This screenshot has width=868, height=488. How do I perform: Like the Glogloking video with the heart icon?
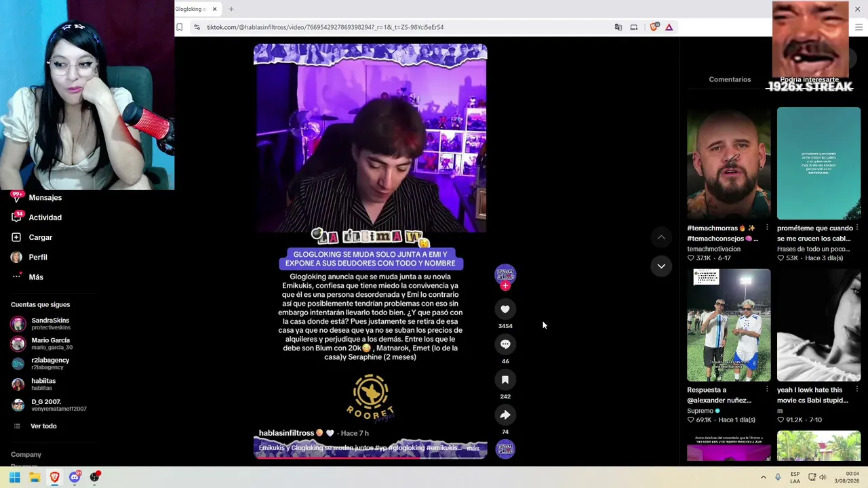pyautogui.click(x=505, y=309)
